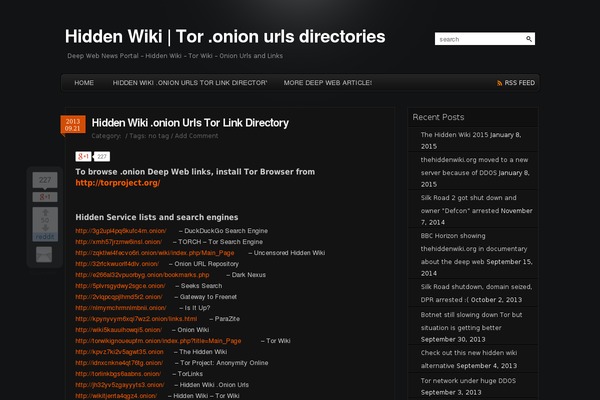Image resolution: width=600 pixels, height=400 pixels.
Task: Open the RSS feed icon link
Action: click(x=499, y=83)
